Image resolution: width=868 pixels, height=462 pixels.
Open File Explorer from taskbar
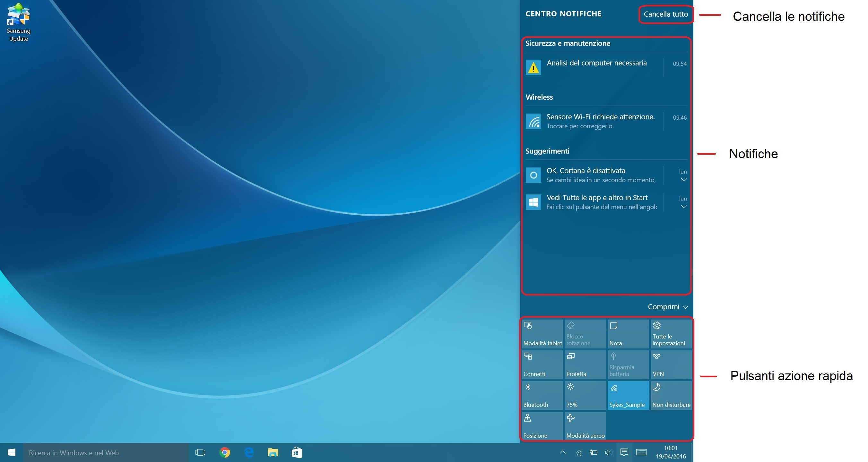click(273, 453)
